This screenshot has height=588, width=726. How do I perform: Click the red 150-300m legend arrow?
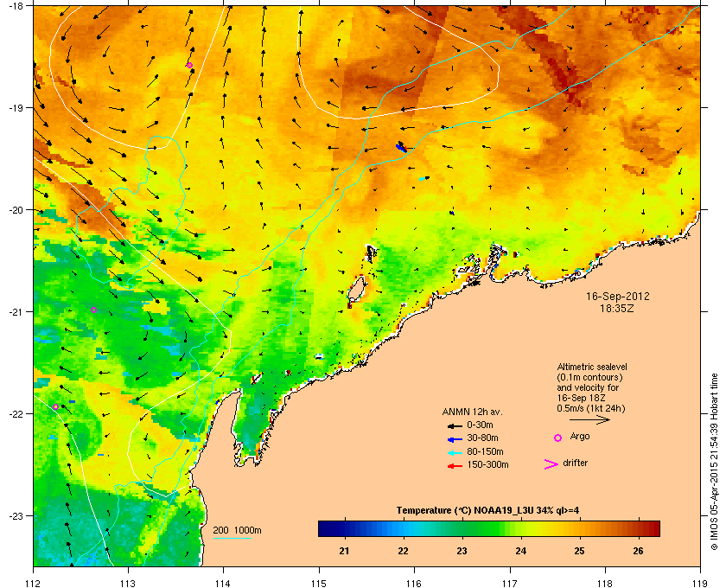point(455,466)
